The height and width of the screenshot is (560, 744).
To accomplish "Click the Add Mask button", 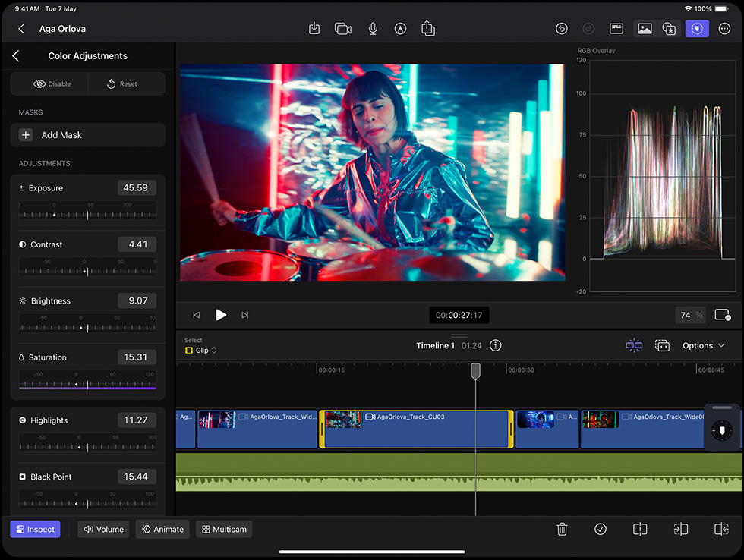I will [88, 135].
